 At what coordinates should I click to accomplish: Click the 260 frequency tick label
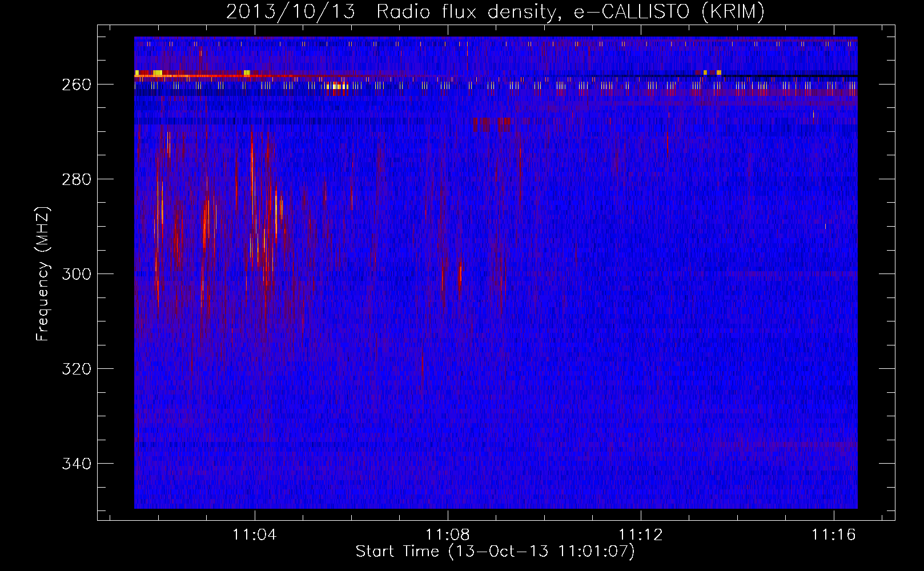click(x=77, y=85)
